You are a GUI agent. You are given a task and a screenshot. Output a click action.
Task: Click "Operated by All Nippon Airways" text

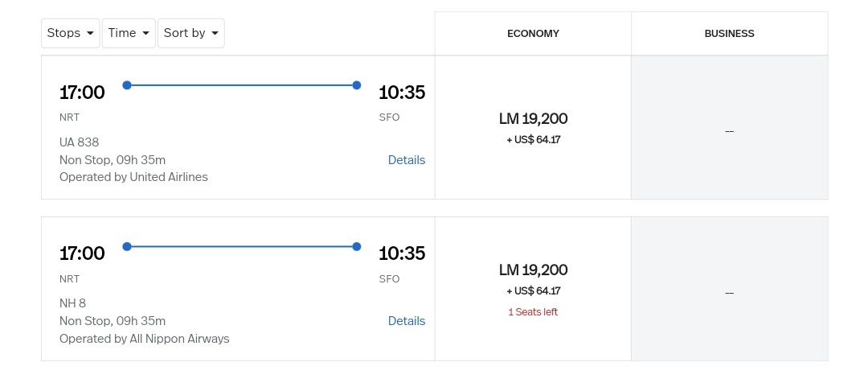point(145,339)
